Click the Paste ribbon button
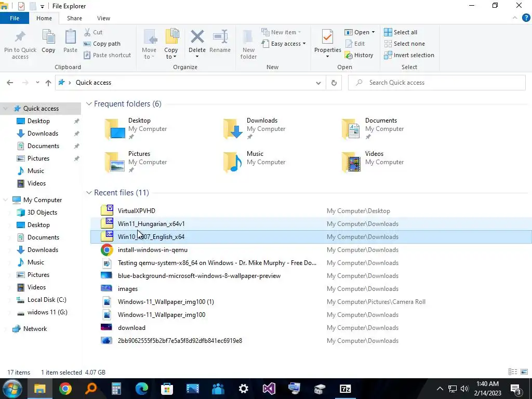532x399 pixels. point(70,41)
